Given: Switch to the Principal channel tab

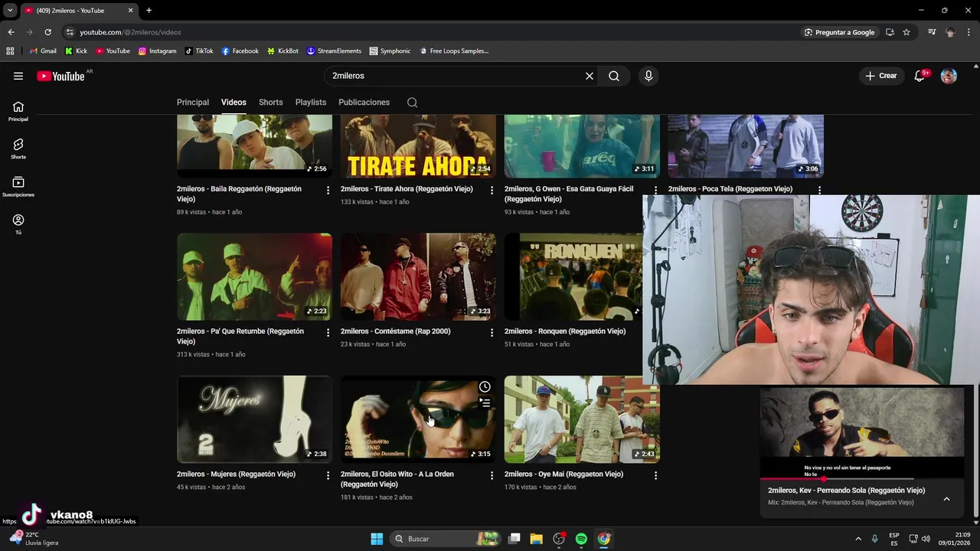Looking at the screenshot, I should [193, 103].
